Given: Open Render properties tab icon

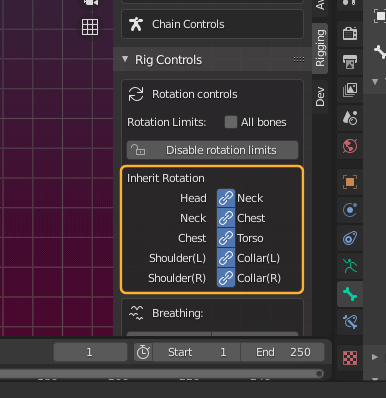Looking at the screenshot, I should coord(350,34).
